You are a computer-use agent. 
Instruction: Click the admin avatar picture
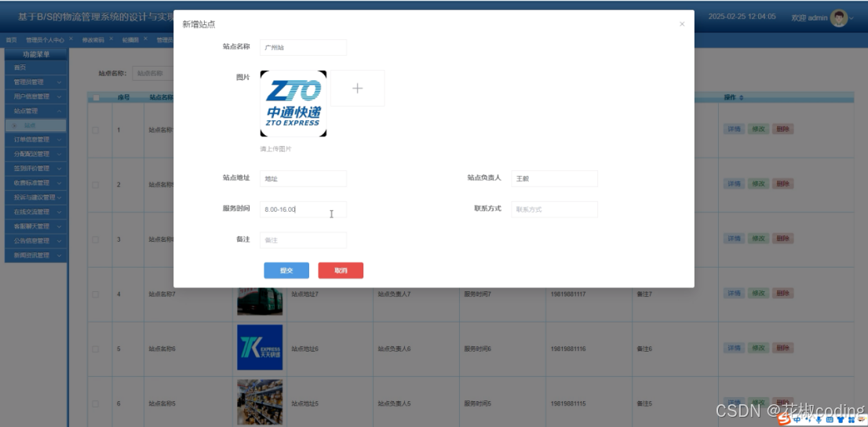pyautogui.click(x=839, y=18)
